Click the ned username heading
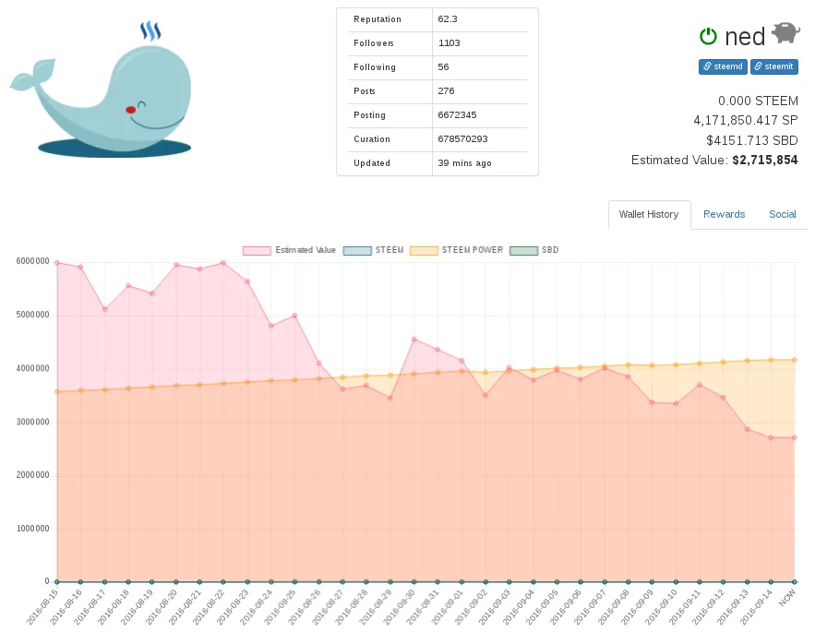This screenshot has height=644, width=815. (745, 36)
